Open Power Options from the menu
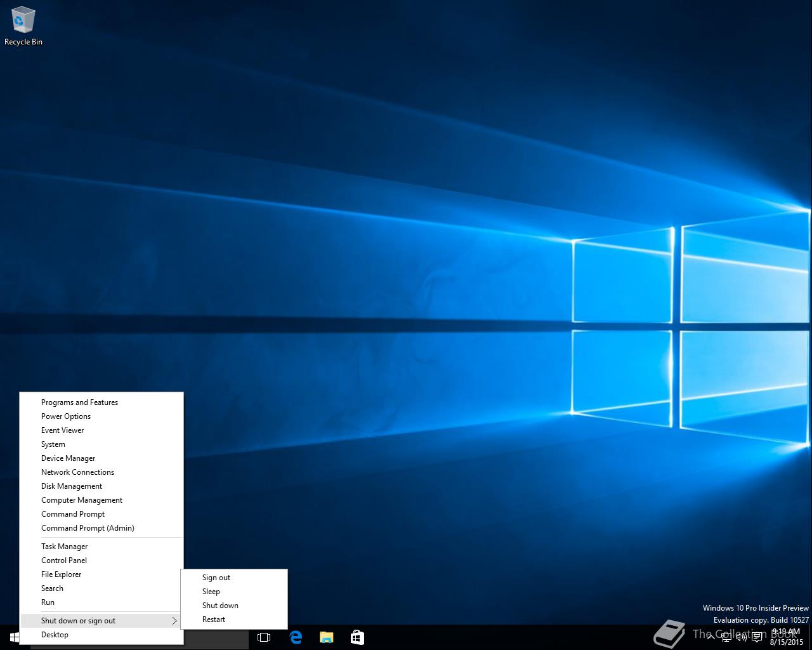This screenshot has width=812, height=650. (101, 416)
